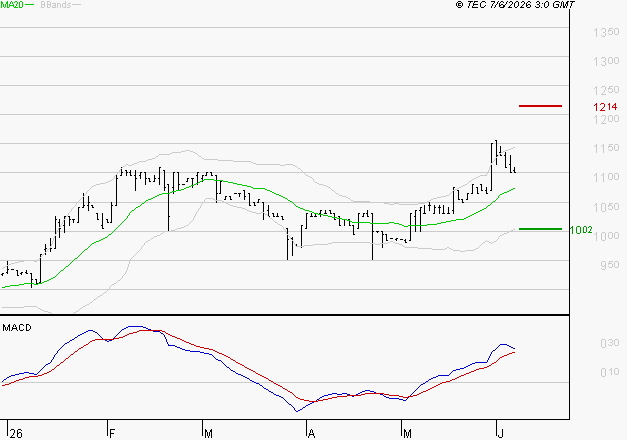
Task: Click the MACD 030 axis label
Action: 610,343
